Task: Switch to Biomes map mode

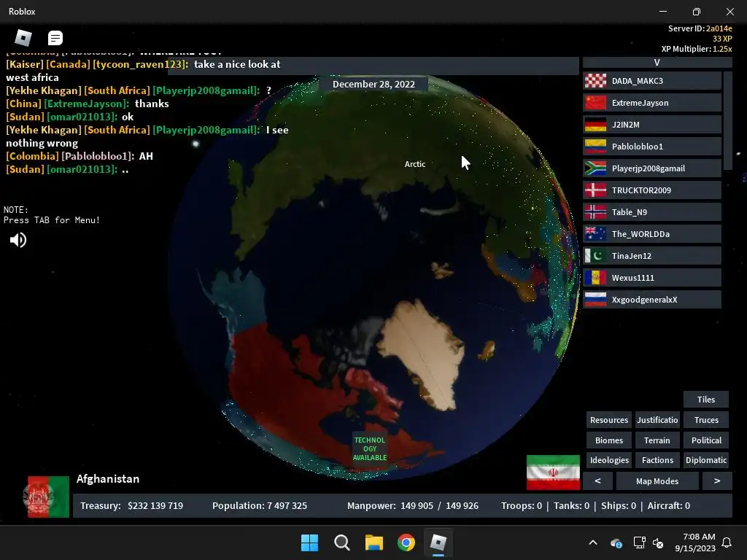Action: 609,440
